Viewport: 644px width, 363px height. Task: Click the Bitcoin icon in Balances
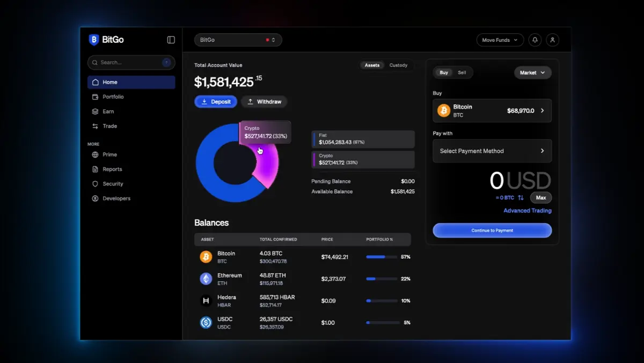click(206, 257)
